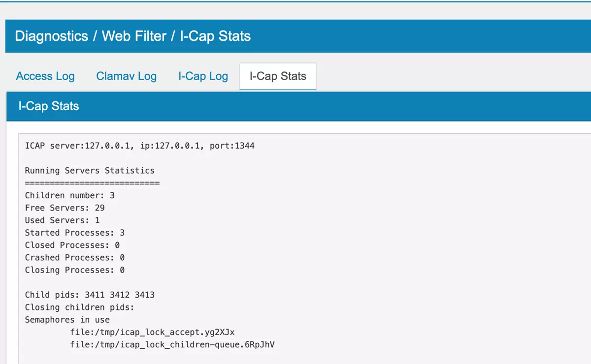
Task: Click the Crashed Processes stat
Action: coord(74,257)
